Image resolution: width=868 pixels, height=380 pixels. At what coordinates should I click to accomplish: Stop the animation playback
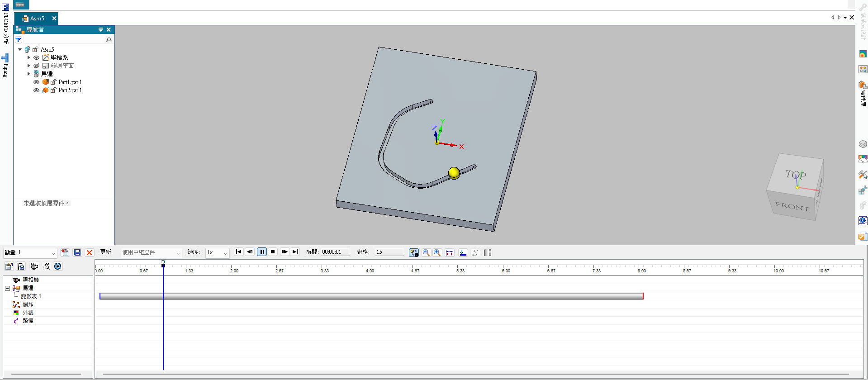[x=273, y=252]
